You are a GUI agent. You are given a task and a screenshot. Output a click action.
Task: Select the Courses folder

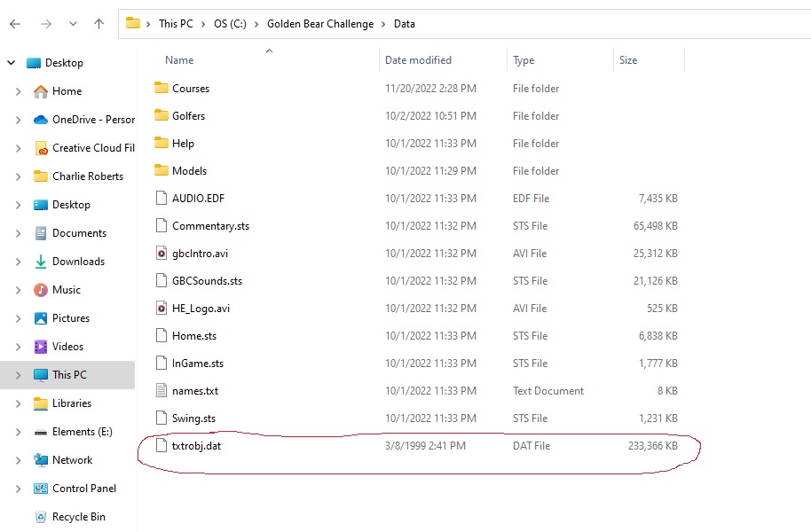(191, 89)
